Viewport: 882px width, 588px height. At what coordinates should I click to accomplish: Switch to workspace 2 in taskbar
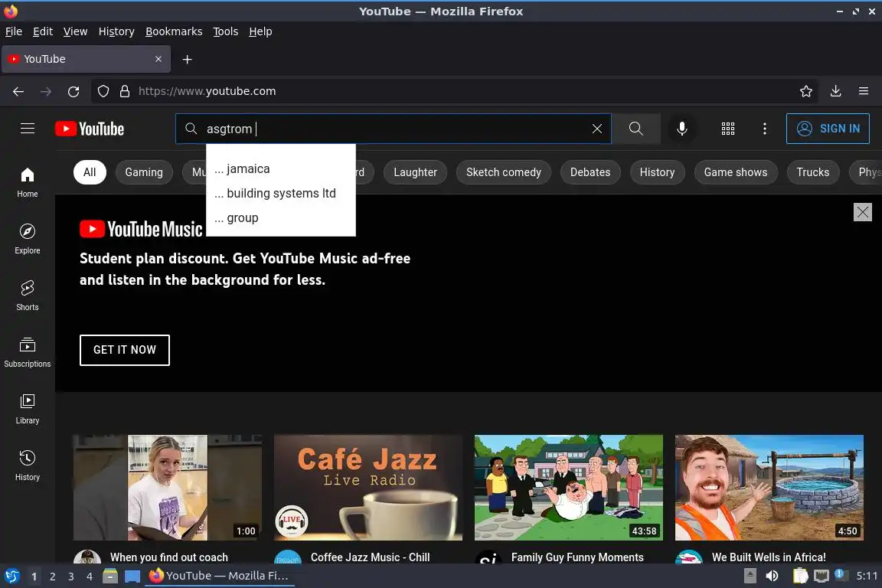coord(52,577)
